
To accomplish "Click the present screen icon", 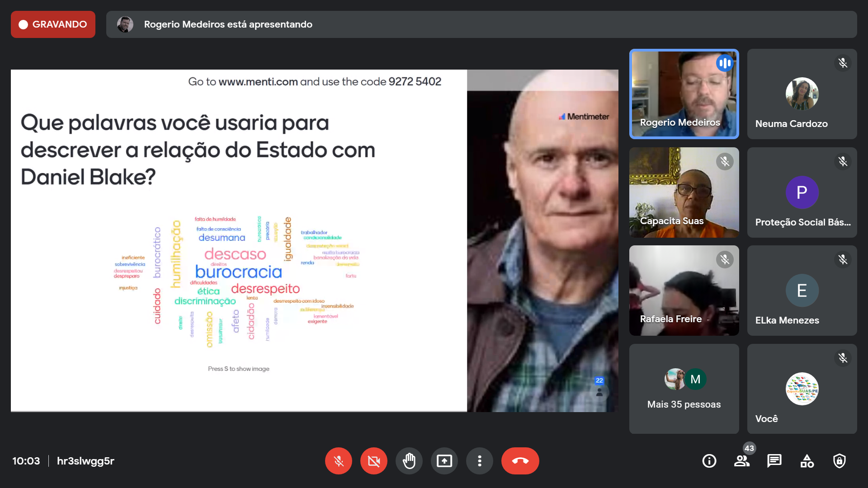I will click(444, 461).
